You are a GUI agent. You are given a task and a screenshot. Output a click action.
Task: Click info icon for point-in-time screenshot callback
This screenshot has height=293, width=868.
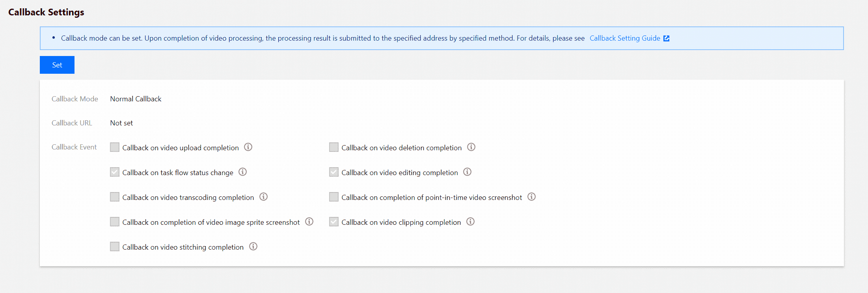[532, 197]
